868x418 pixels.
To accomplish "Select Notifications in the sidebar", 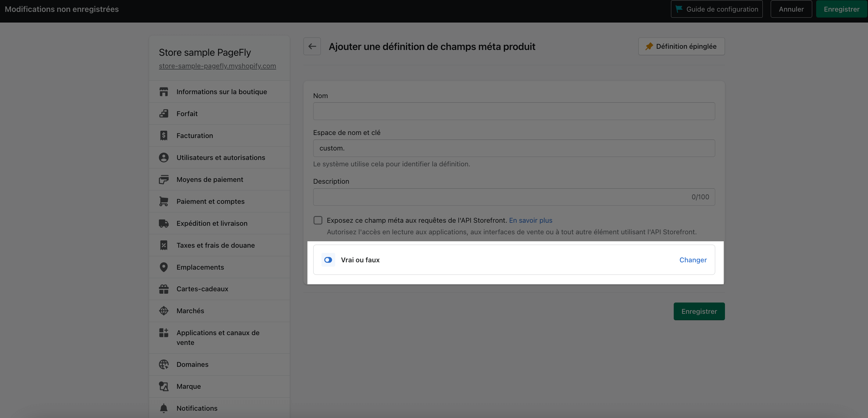I will pyautogui.click(x=219, y=408).
